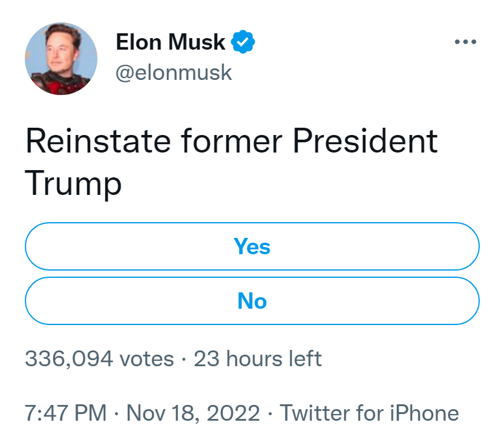Click the year 2022 in timestamp

(234, 413)
